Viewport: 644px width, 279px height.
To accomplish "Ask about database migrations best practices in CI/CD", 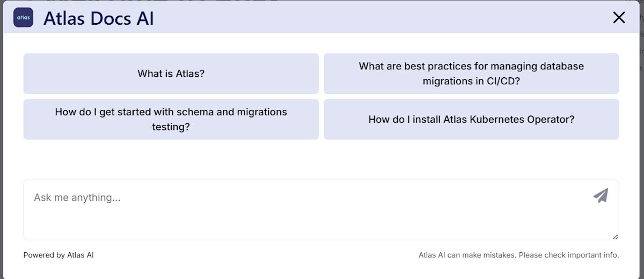I will (x=471, y=74).
